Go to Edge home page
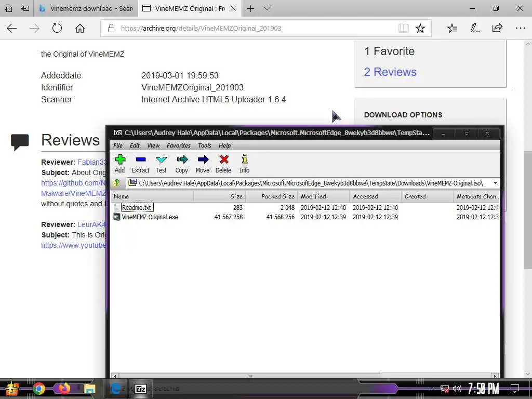The height and width of the screenshot is (399, 532). pyautogui.click(x=79, y=28)
